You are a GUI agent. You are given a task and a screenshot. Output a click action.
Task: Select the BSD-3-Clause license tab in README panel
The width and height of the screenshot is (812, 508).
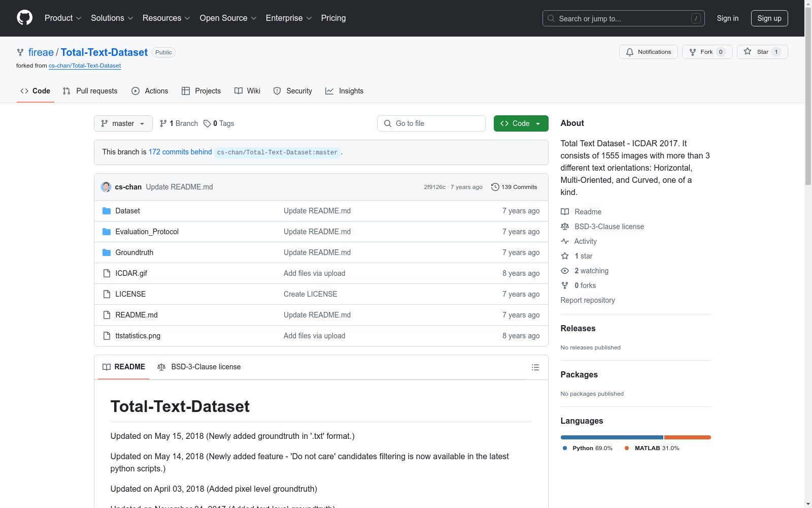click(199, 367)
